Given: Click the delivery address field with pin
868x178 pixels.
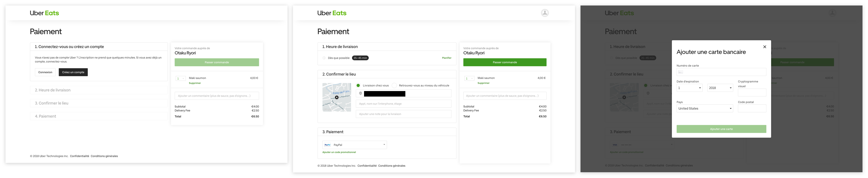Looking at the screenshot, I should tap(403, 94).
